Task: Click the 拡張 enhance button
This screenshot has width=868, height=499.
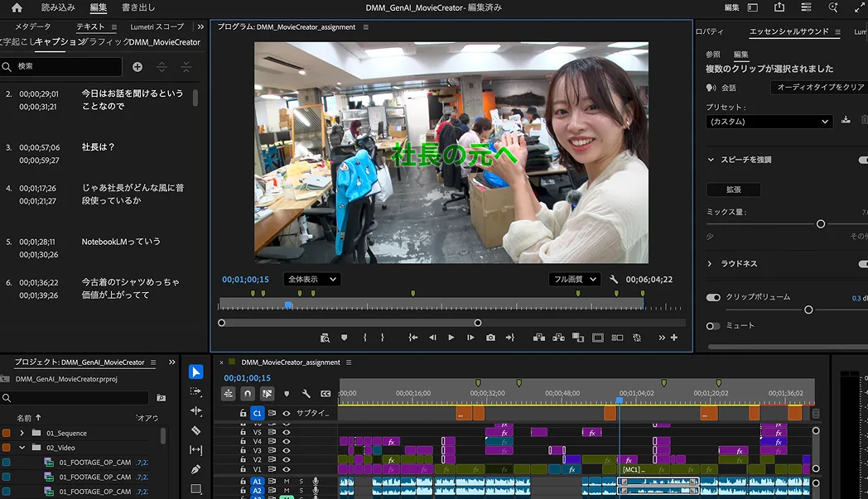Action: (734, 190)
